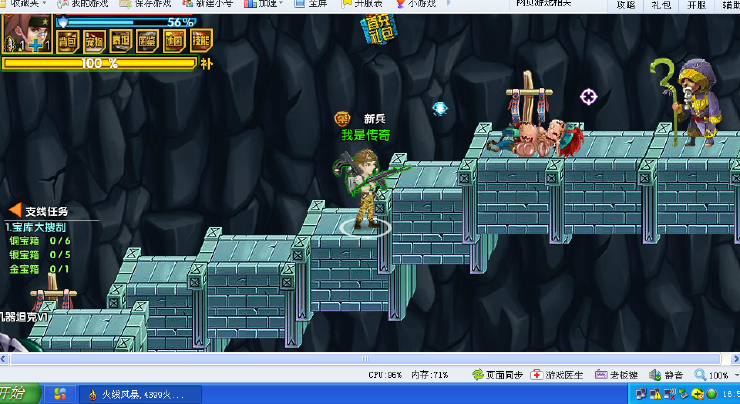This screenshot has height=404, width=740.
Task: Open the 100% zoom level dropdown
Action: click(x=716, y=375)
